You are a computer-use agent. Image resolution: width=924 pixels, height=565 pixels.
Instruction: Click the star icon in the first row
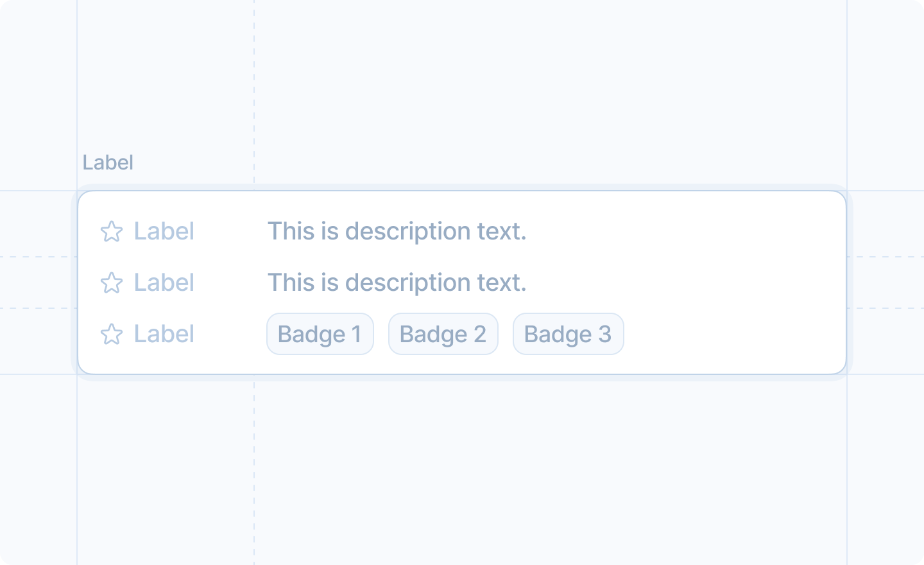(112, 232)
